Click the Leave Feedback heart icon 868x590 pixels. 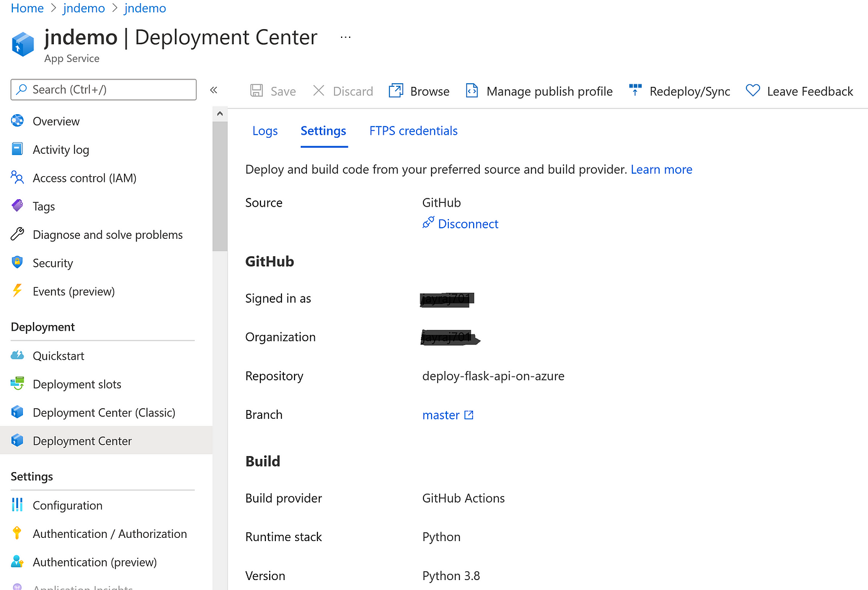753,91
